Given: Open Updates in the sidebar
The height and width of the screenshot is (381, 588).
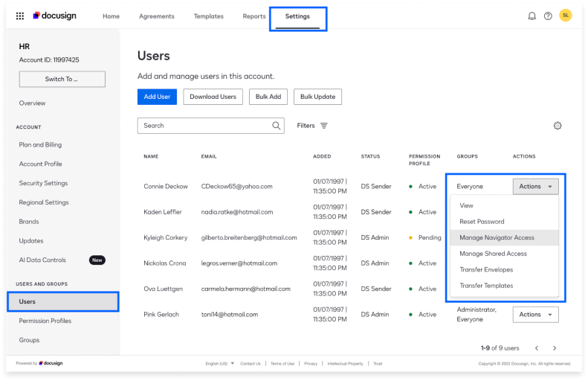Looking at the screenshot, I should 31,240.
